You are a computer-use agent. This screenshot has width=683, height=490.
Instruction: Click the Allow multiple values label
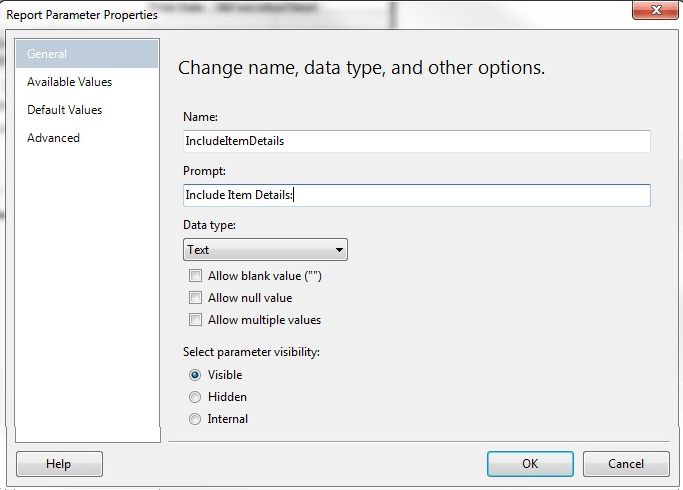[x=264, y=320]
